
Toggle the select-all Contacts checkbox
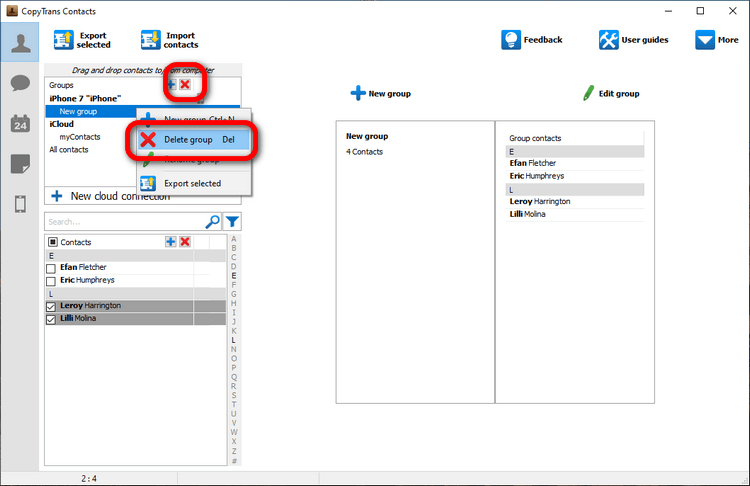tap(53, 242)
